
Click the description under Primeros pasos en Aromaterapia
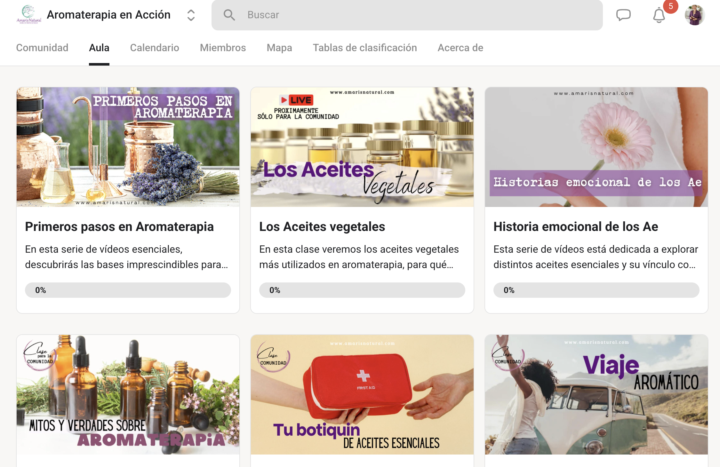click(x=127, y=257)
